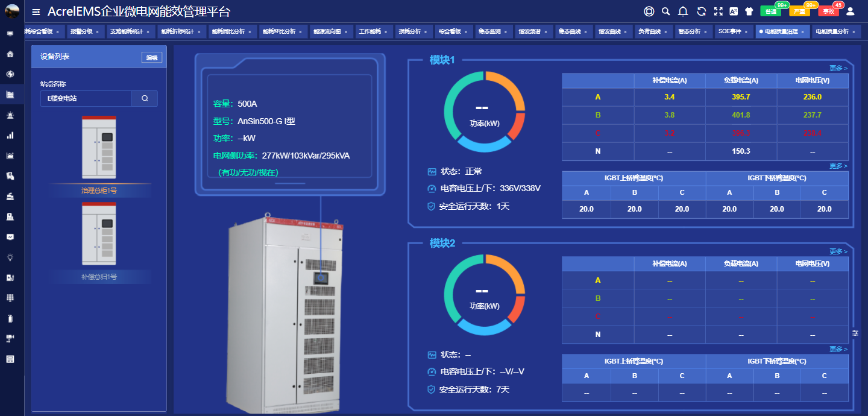Open 更多 link above 模块1 IGBT temperature table
Screen dimensions: 868x416
838,166
